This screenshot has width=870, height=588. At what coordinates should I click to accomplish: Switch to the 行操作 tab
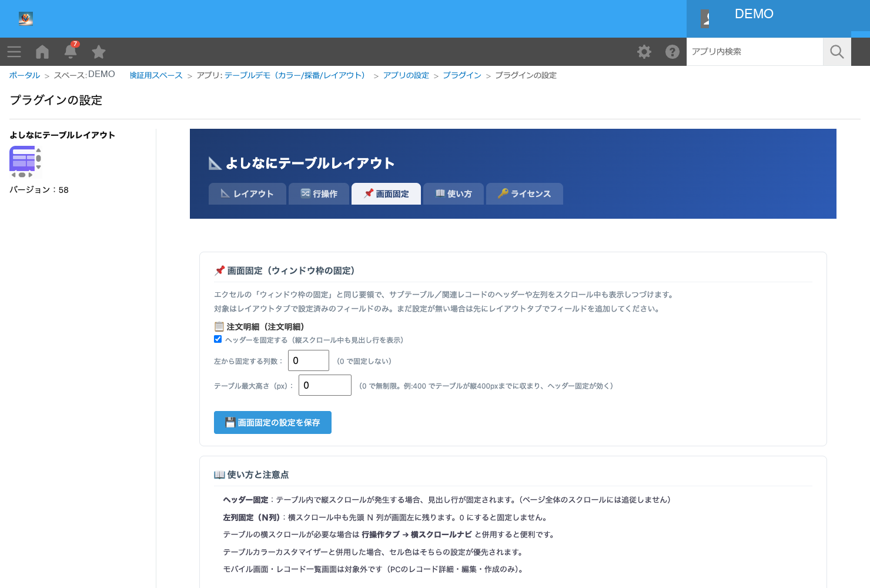[x=319, y=193]
